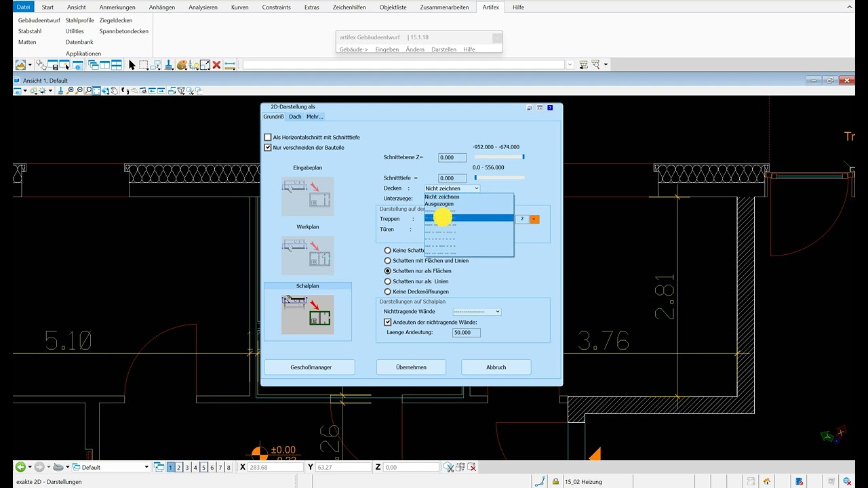Open the Artifex ribbon tab

tap(490, 7)
